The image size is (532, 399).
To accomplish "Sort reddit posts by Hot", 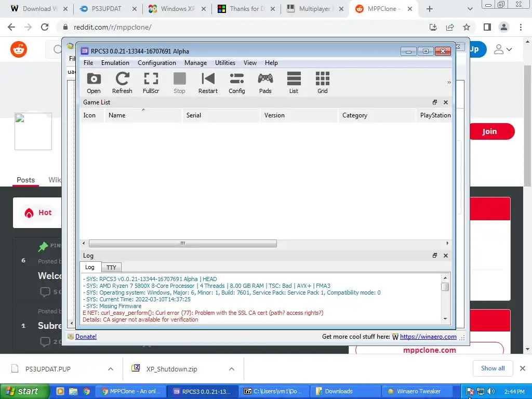I will 38,212.
